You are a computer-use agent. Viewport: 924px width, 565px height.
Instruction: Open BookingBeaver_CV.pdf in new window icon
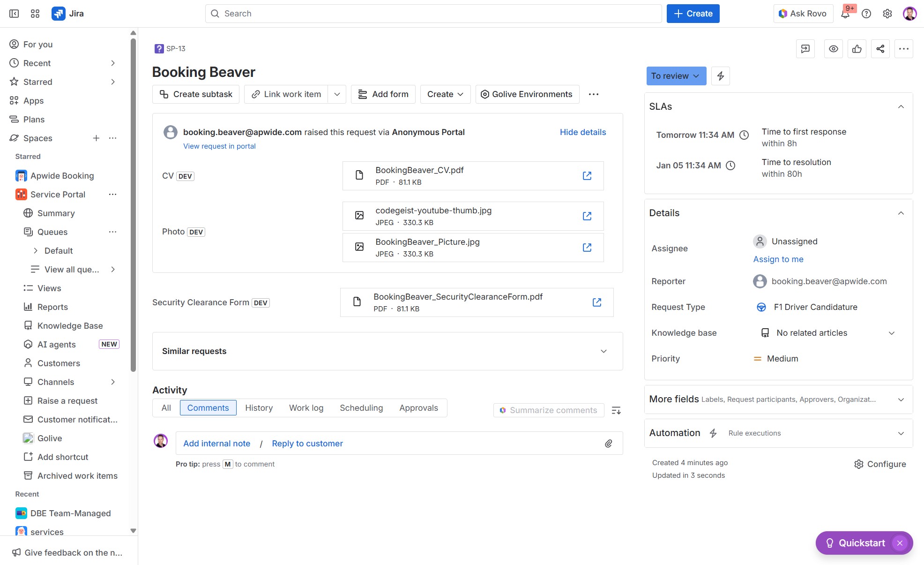tap(587, 176)
